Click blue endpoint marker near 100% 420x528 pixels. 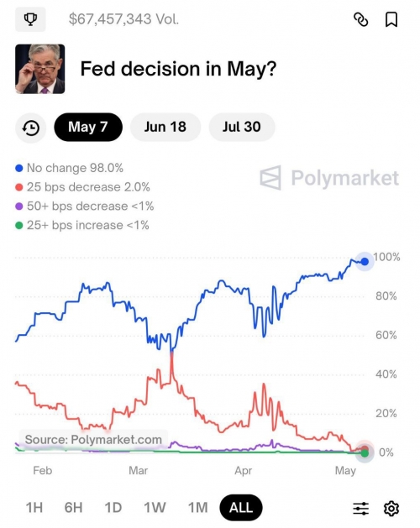(x=365, y=261)
